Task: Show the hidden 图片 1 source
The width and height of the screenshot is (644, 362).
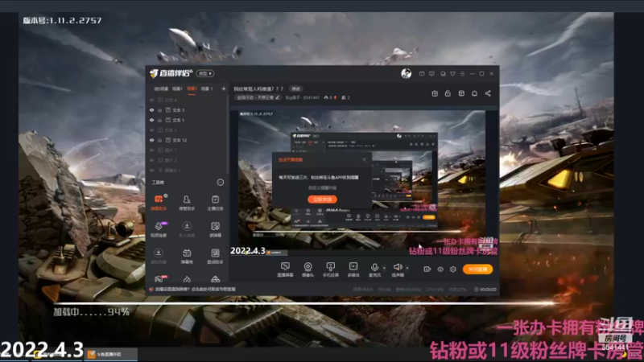Action: pyautogui.click(x=151, y=150)
